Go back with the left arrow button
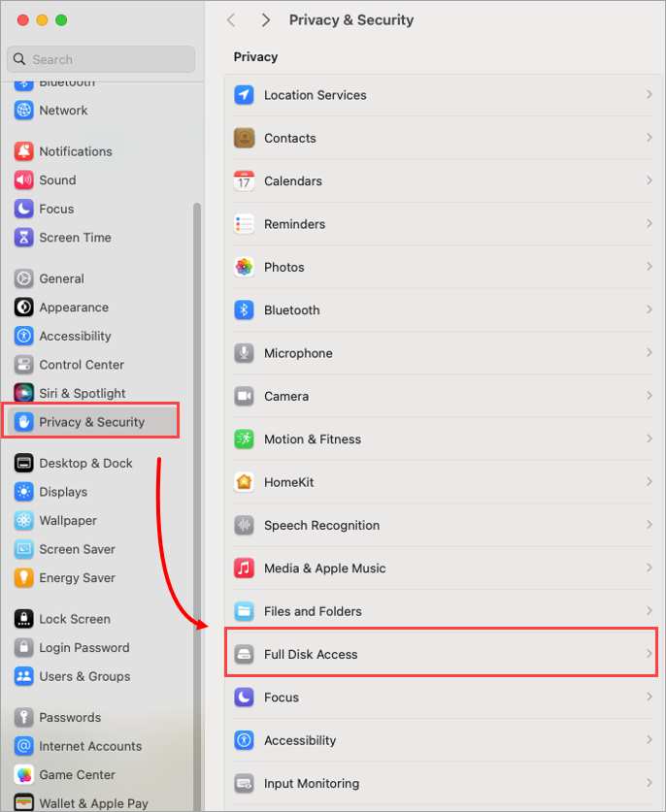This screenshot has width=666, height=812. pos(231,20)
